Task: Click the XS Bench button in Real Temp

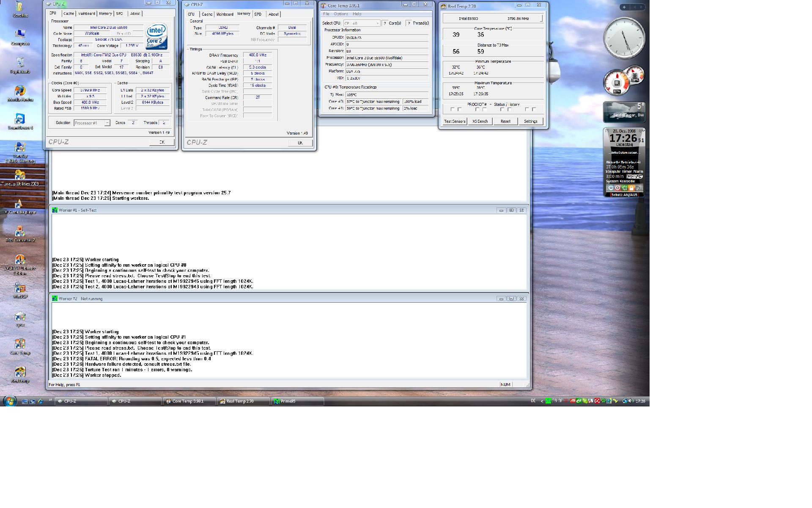Action: 480,121
